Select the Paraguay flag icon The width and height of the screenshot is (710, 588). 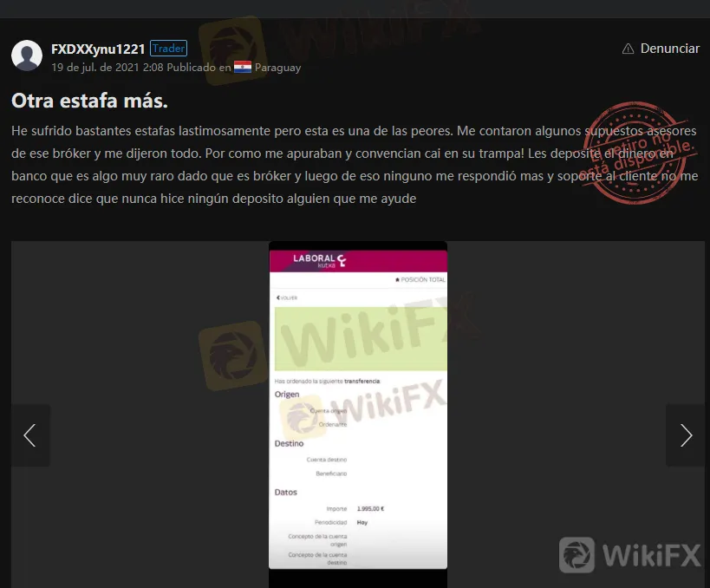[243, 67]
